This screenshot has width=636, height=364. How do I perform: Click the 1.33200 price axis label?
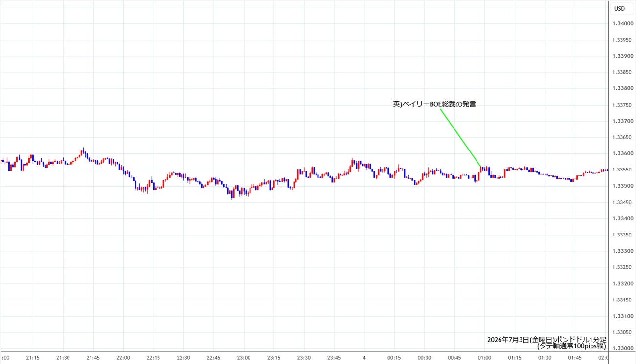click(x=622, y=283)
